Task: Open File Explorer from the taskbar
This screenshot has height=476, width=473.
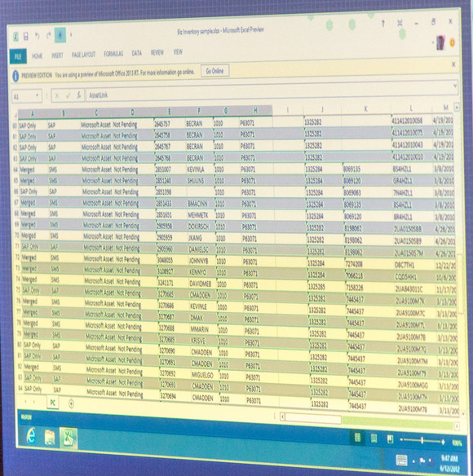Action: 50,438
